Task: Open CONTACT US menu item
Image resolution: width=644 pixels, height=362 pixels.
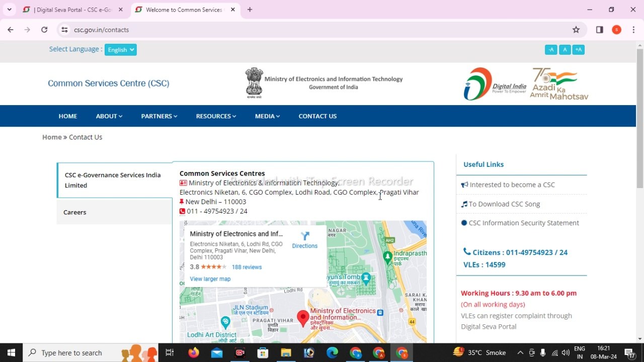Action: (317, 116)
